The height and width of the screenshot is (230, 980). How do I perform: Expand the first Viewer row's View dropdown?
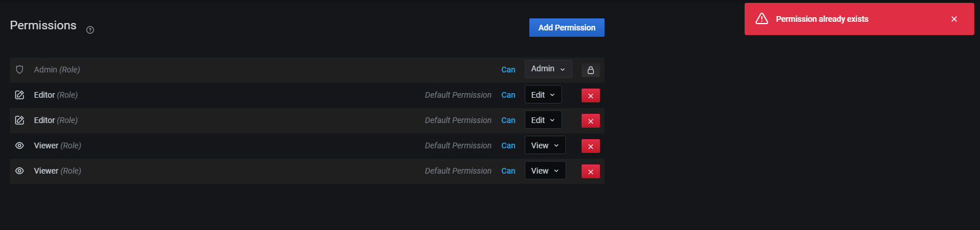click(545, 145)
